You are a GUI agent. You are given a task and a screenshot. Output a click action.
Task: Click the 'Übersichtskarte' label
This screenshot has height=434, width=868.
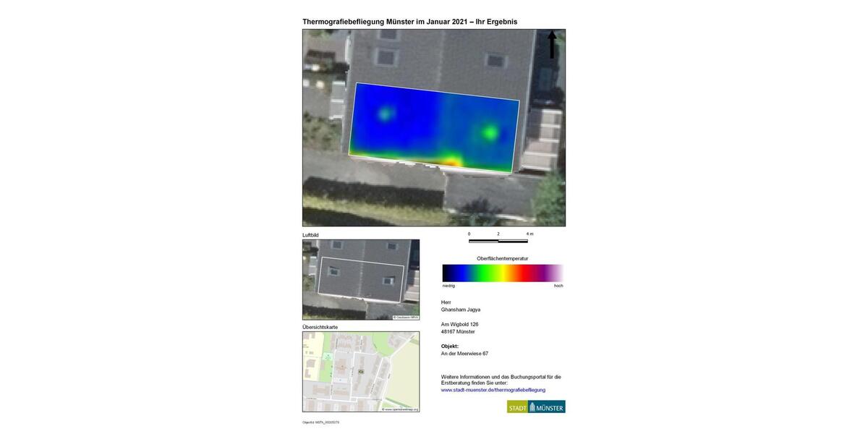pos(320,327)
